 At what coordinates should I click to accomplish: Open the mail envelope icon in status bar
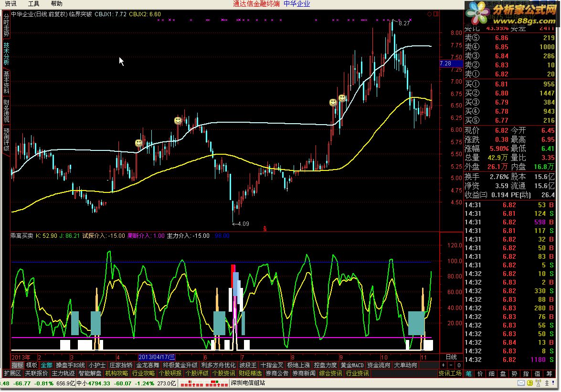(x=521, y=383)
